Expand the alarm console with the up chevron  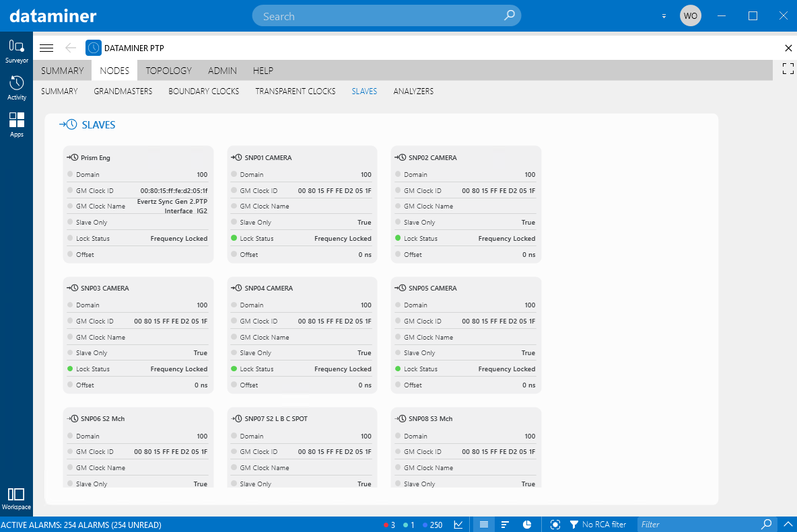pos(788,524)
